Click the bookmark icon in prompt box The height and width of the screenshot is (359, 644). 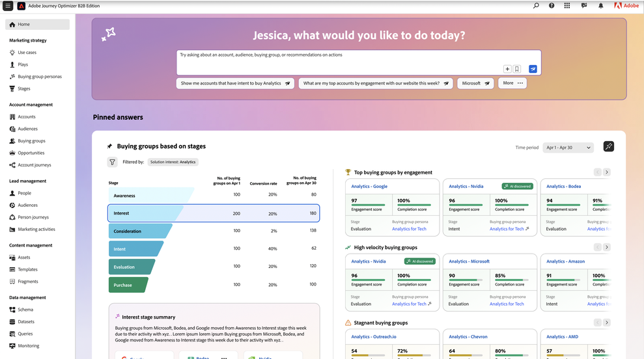coord(516,69)
